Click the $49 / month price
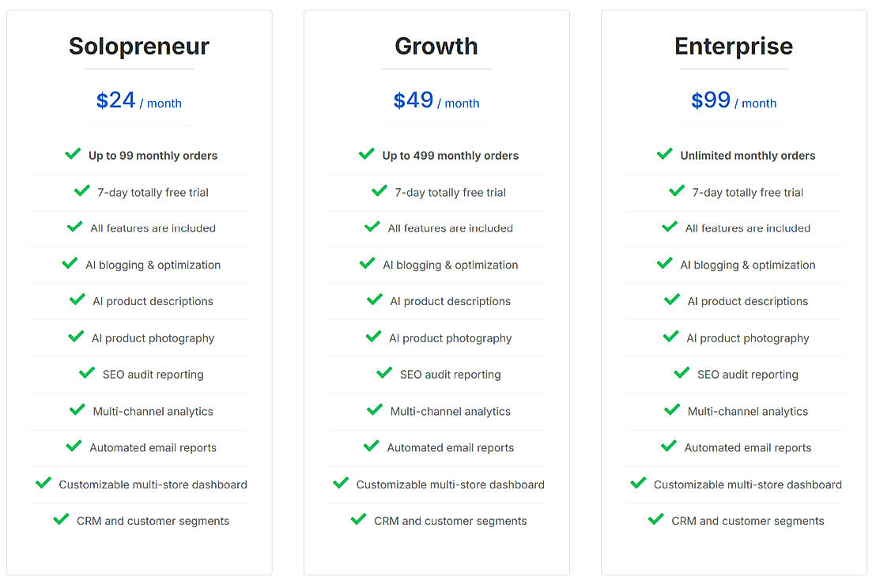The image size is (876, 588). click(x=436, y=100)
